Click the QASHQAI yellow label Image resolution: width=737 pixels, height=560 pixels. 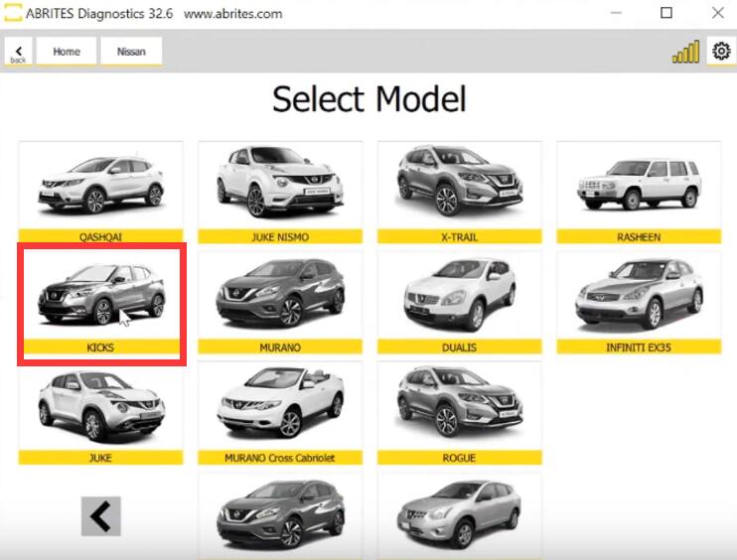pos(100,236)
